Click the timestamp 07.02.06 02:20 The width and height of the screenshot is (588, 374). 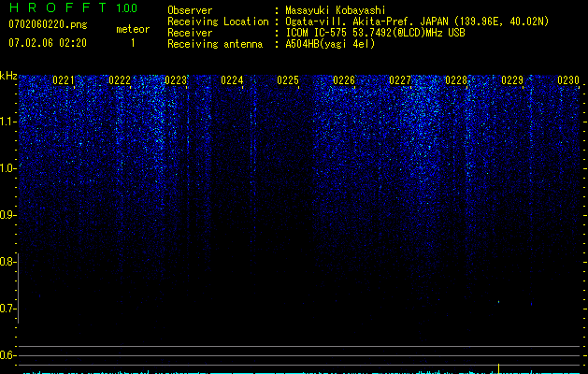click(x=48, y=43)
